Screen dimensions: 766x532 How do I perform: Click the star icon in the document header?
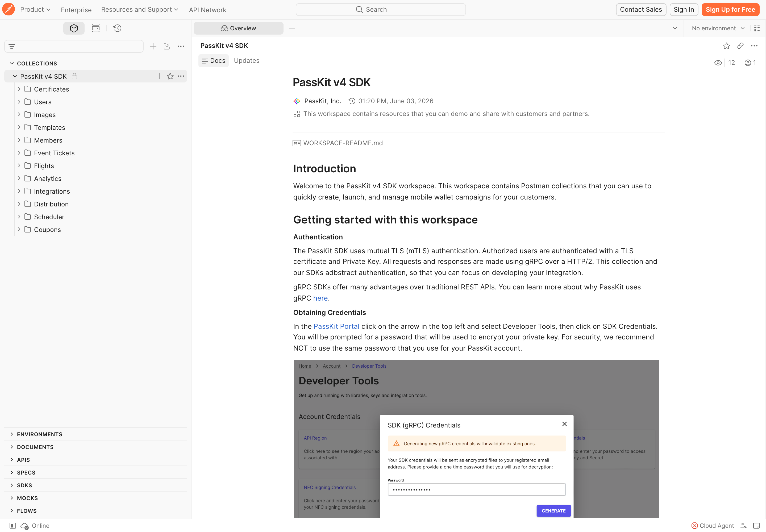[726, 46]
